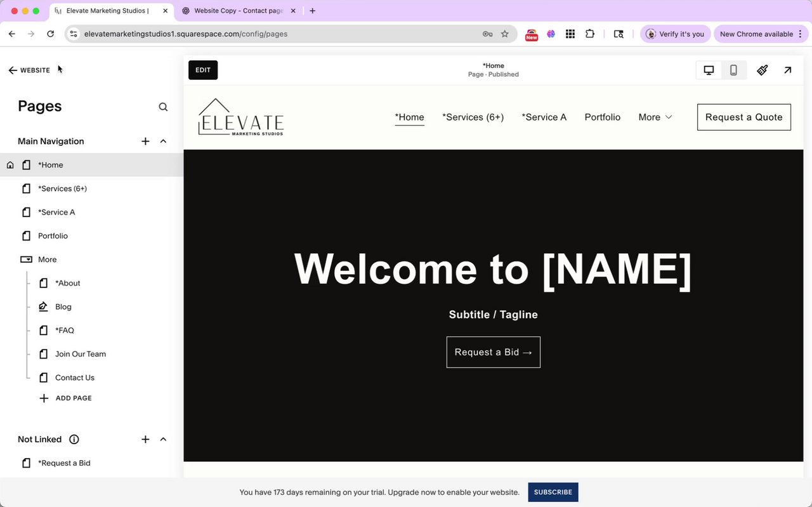Screen dimensions: 812x507
Task: Reload the page
Action: (51, 34)
